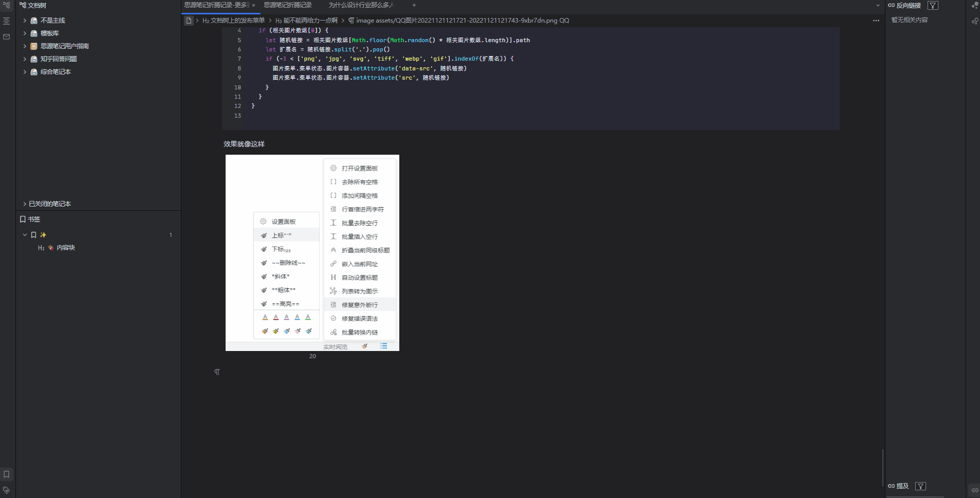Click the text 效果就像这样
Screen dimensions: 980x498
(x=244, y=144)
